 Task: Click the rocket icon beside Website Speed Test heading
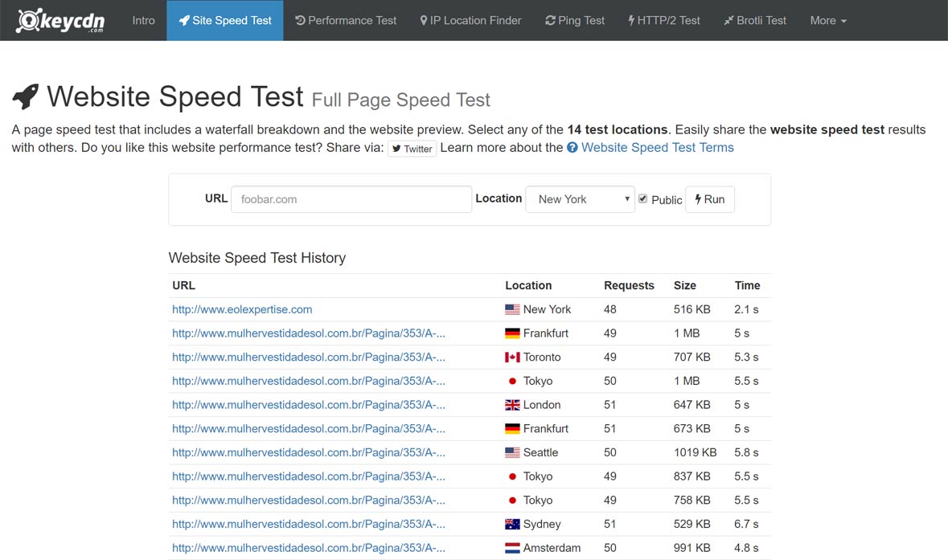tap(26, 97)
